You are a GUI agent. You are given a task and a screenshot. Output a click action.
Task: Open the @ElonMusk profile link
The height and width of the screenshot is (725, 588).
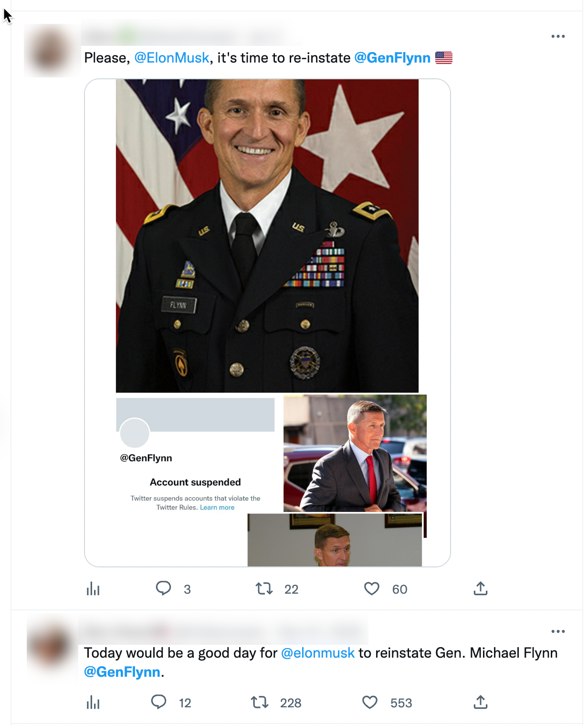[172, 57]
